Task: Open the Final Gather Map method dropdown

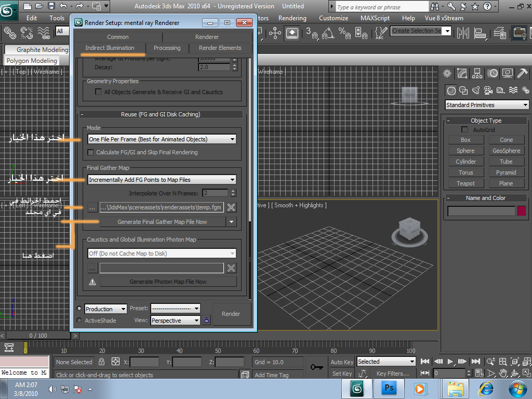Action: [162, 180]
